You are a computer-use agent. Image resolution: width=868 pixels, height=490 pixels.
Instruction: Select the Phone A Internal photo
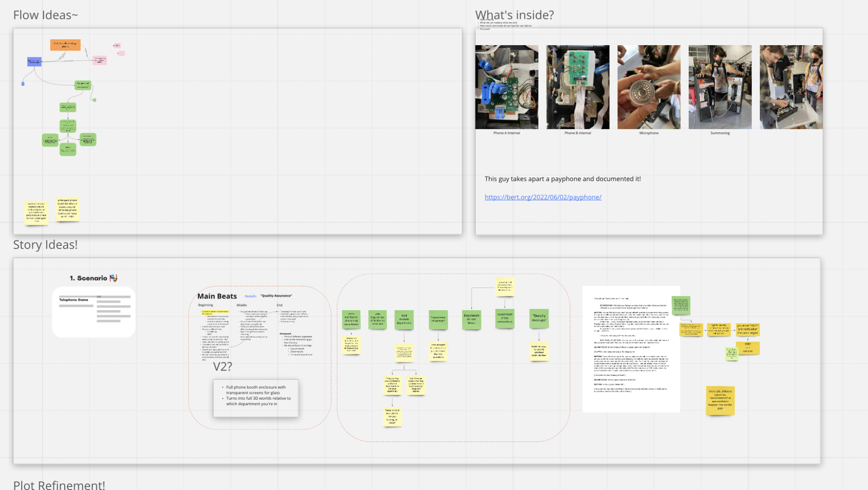(x=506, y=87)
